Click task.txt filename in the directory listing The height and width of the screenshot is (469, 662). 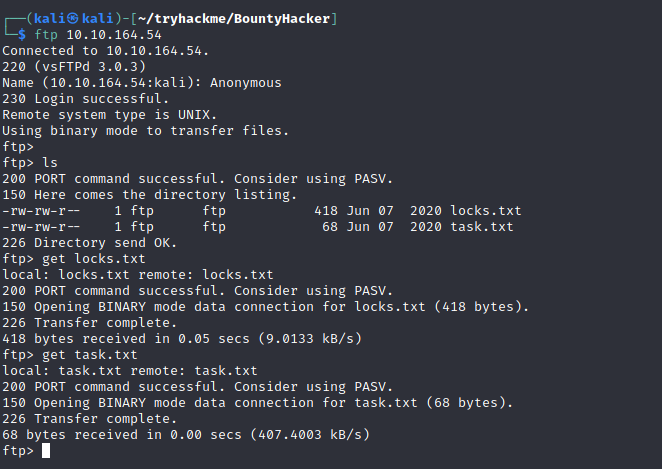tap(481, 227)
